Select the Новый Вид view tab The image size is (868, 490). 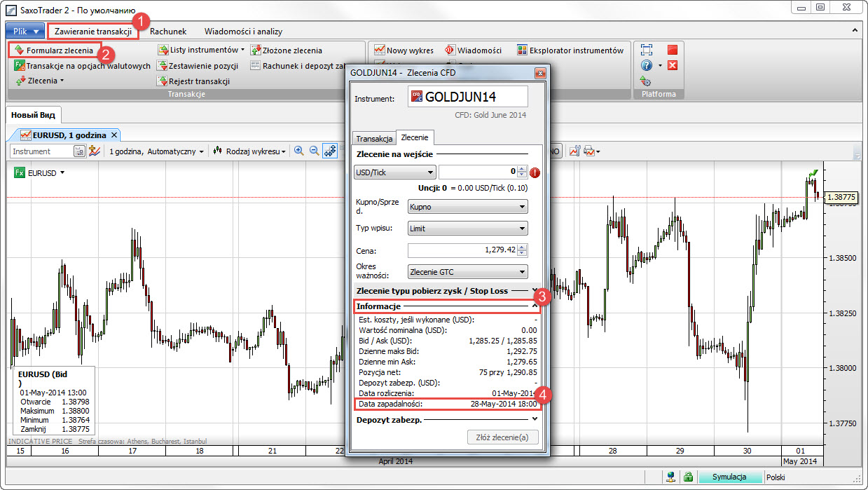33,115
